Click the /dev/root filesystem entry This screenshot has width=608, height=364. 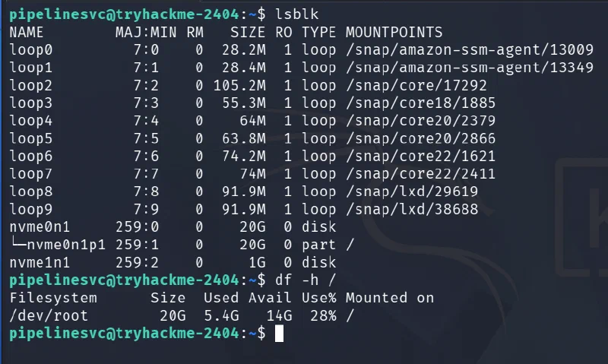coord(49,315)
